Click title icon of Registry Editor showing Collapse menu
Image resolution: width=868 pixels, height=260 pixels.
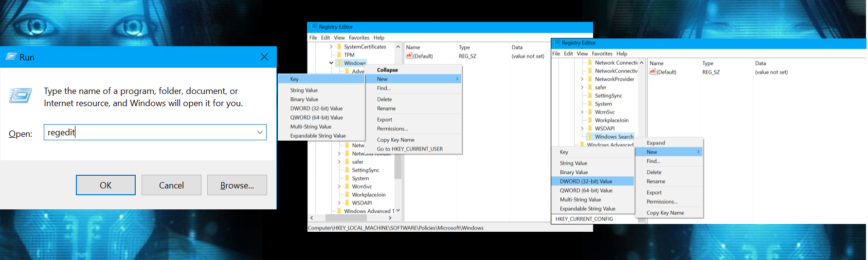pos(313,27)
